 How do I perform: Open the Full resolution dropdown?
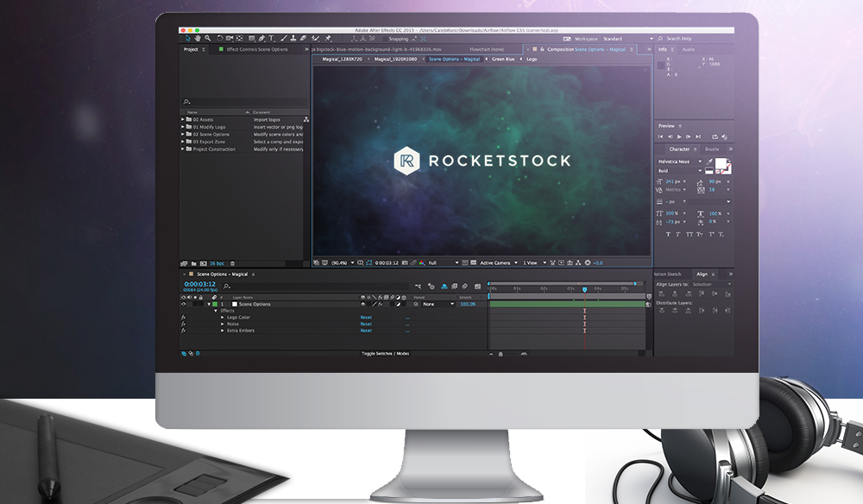coord(444,263)
